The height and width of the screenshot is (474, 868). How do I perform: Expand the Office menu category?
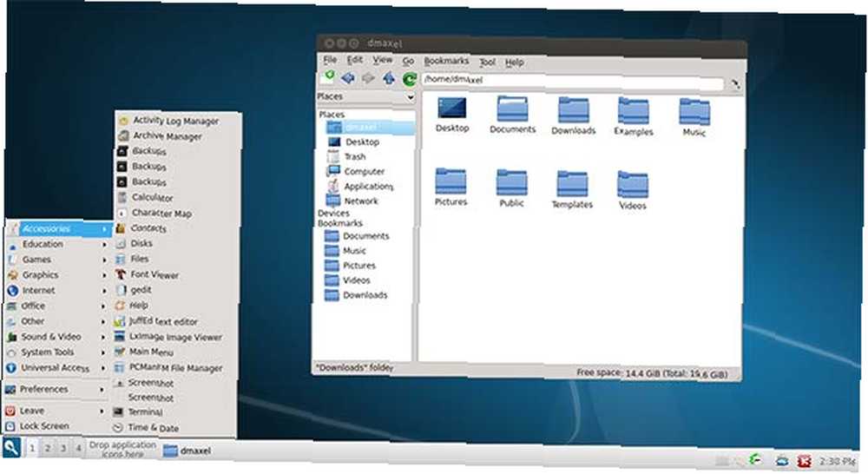pos(56,306)
